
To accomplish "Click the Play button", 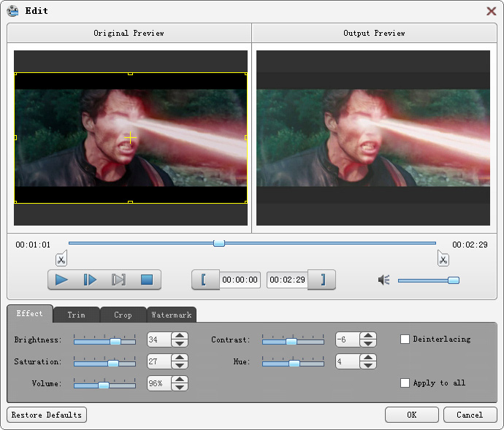I will click(61, 280).
